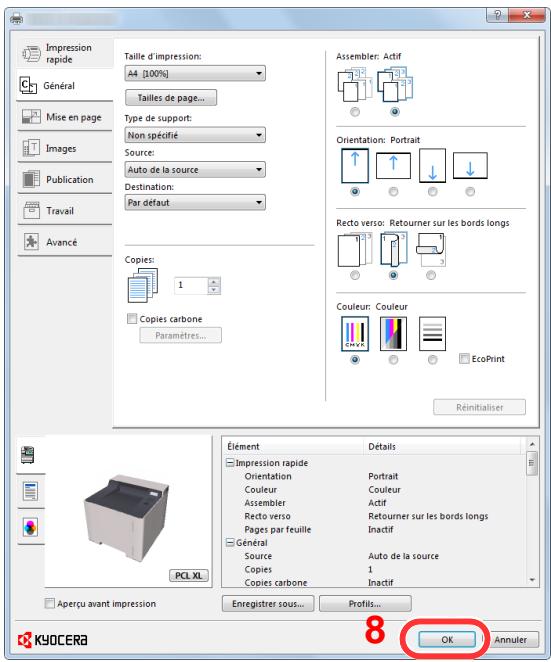
Task: Select the color-to-grayscale gradient icon
Action: click(x=393, y=334)
